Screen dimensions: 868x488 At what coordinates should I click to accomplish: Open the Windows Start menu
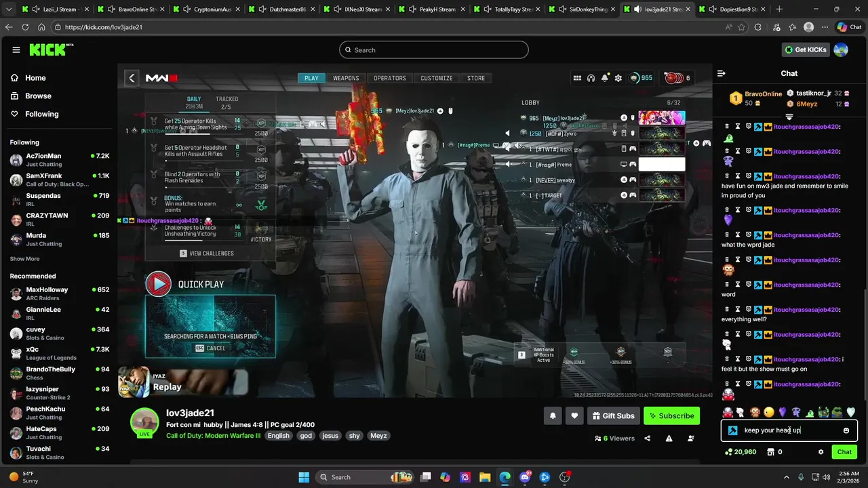click(x=304, y=477)
